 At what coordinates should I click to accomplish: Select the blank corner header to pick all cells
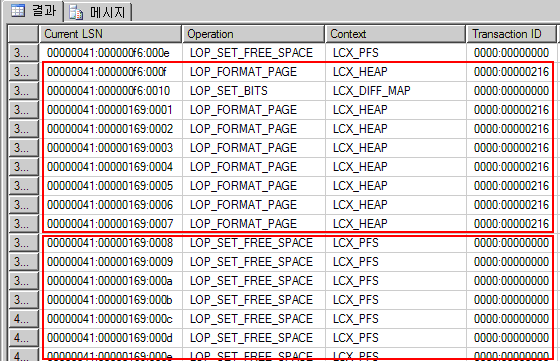click(x=23, y=34)
